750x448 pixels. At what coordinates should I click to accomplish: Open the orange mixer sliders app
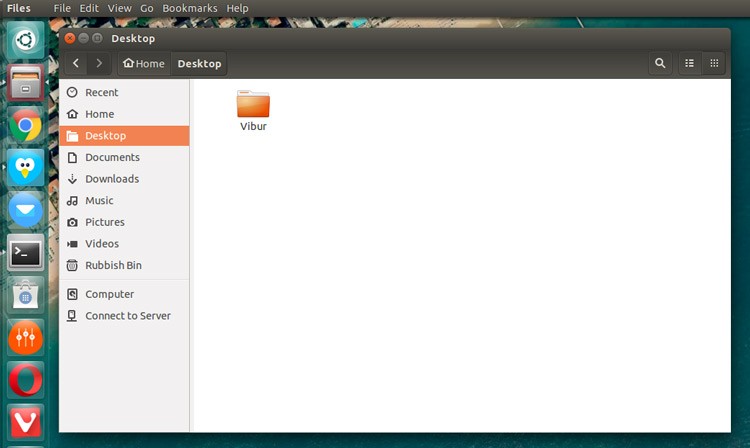point(25,338)
